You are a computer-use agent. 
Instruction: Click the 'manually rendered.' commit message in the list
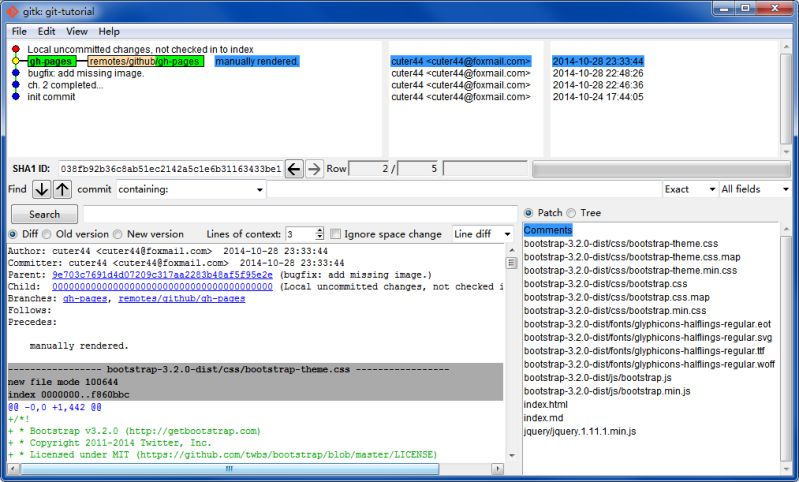[x=257, y=61]
